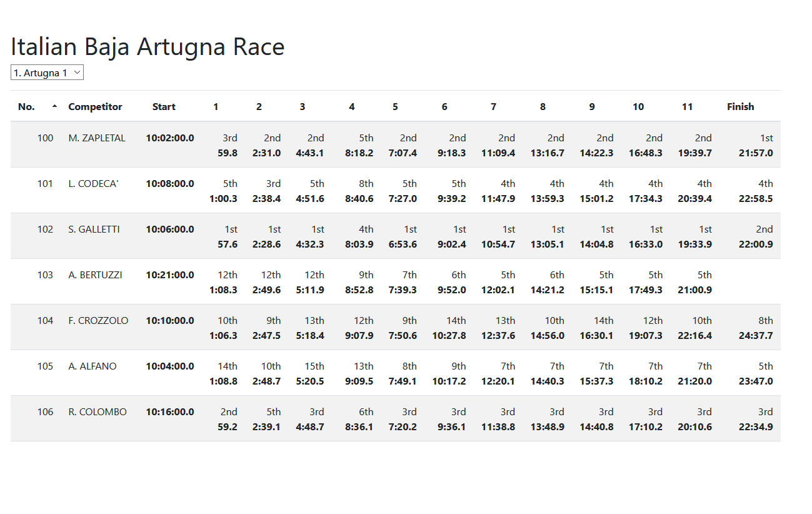Viewport: 812px width, 514px height.
Task: Click number 100 in the No. column
Action: click(x=45, y=138)
